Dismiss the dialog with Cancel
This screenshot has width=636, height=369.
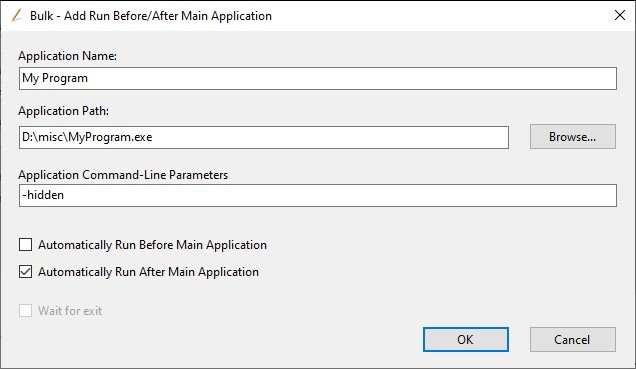572,339
